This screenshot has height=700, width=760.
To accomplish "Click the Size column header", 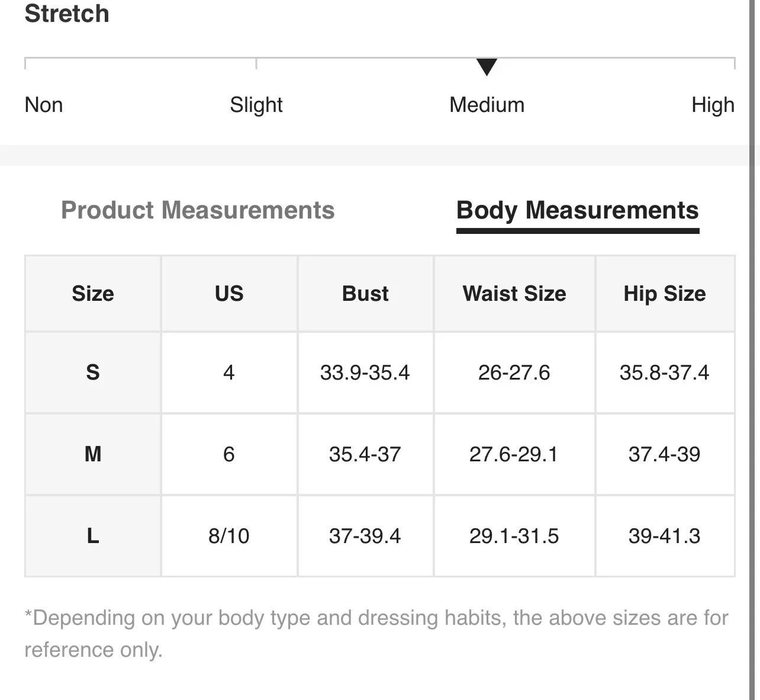I will click(x=93, y=294).
